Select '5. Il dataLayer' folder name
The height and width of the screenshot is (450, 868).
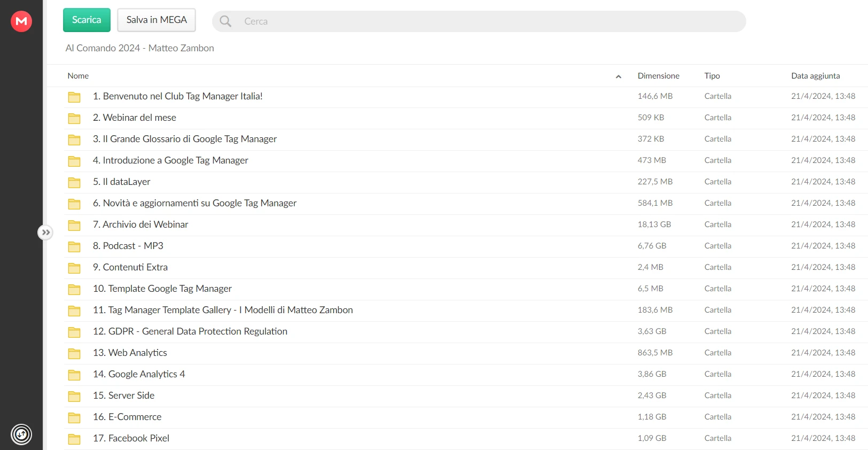click(x=122, y=182)
